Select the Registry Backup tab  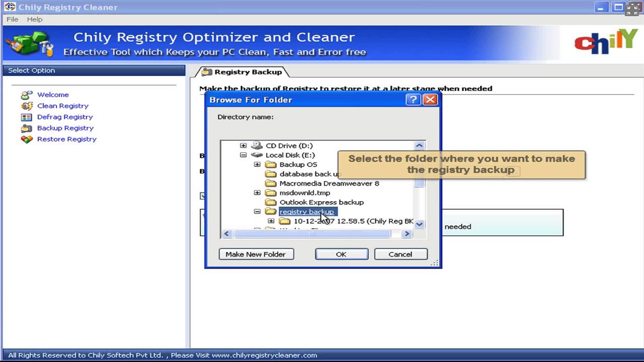coord(243,72)
